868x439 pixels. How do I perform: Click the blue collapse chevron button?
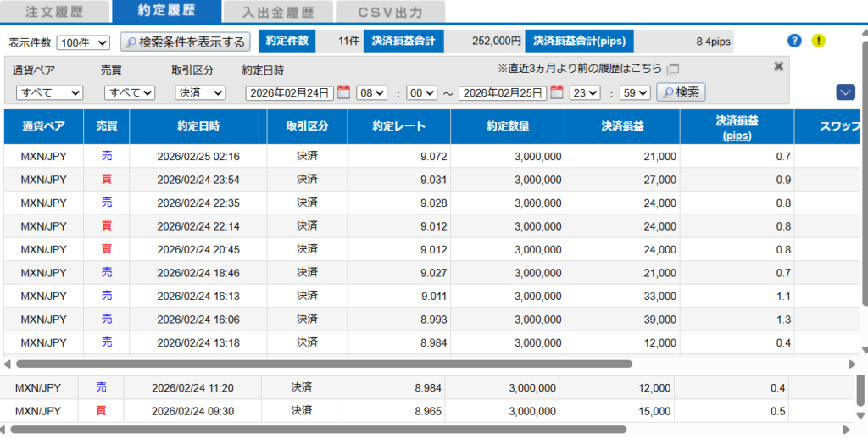tap(844, 92)
